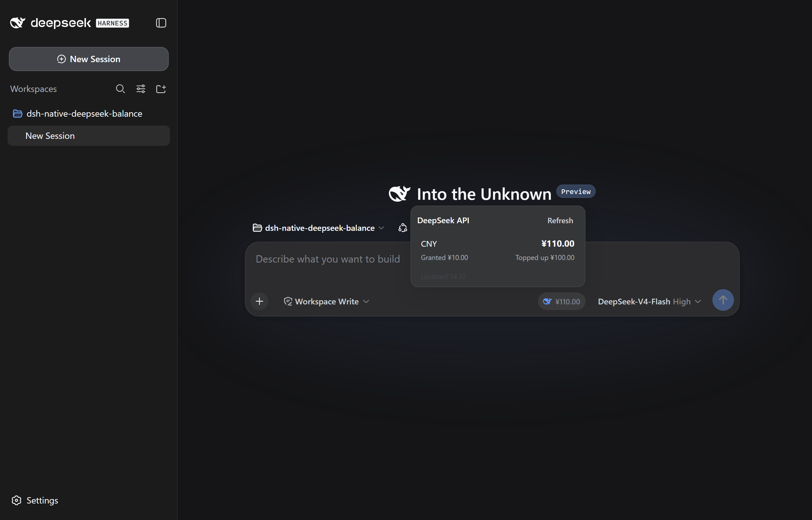The image size is (812, 520).
Task: Click the ¥110.00 CNY balance amount
Action: 558,244
